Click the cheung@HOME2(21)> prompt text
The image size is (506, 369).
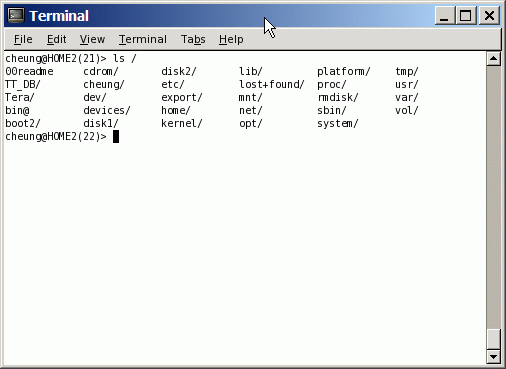[56, 58]
